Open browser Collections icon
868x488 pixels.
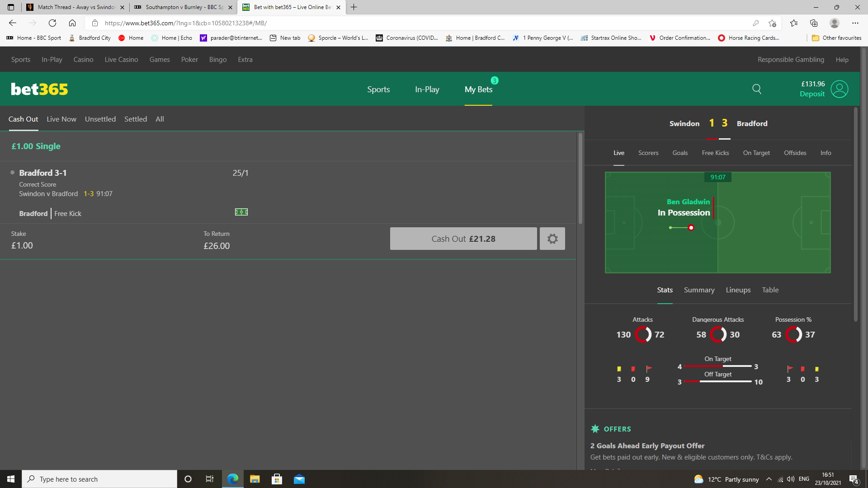(814, 23)
